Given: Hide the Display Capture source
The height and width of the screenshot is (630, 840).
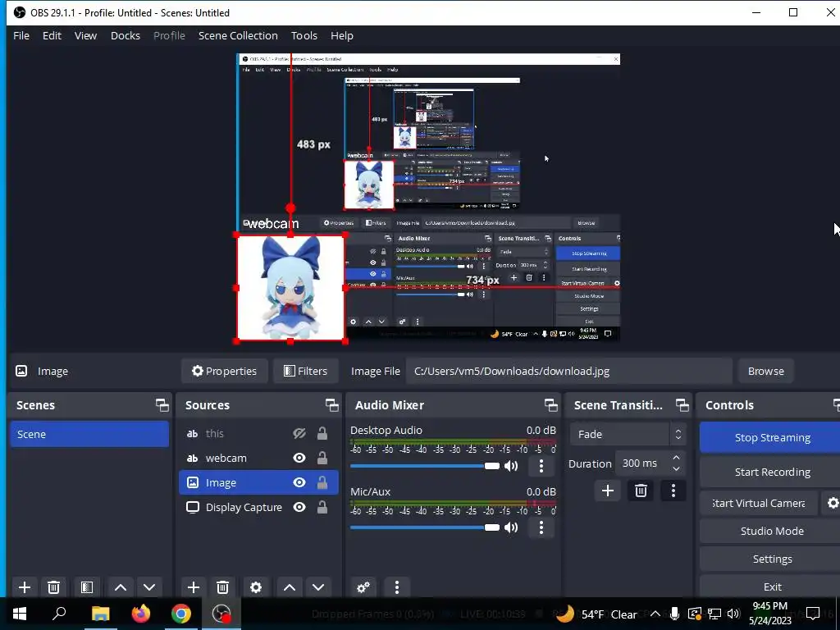Looking at the screenshot, I should click(x=299, y=507).
